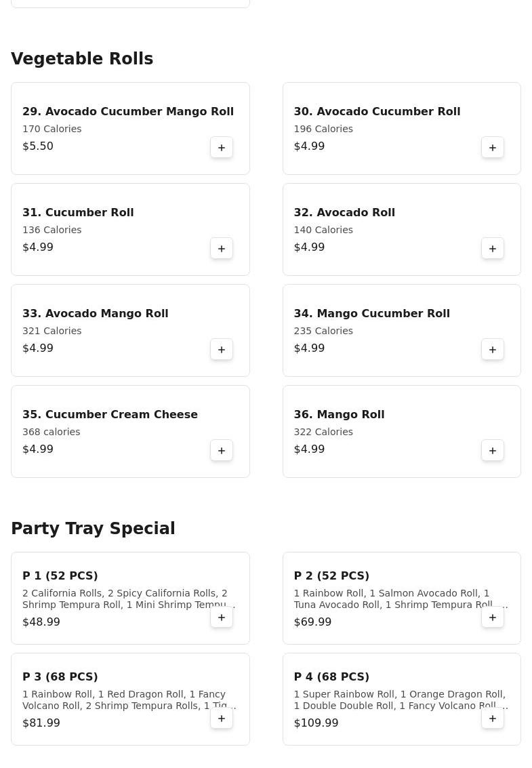The image size is (532, 768).
Task: Open P 1 (52 PCS) tray details
Action: point(60,576)
